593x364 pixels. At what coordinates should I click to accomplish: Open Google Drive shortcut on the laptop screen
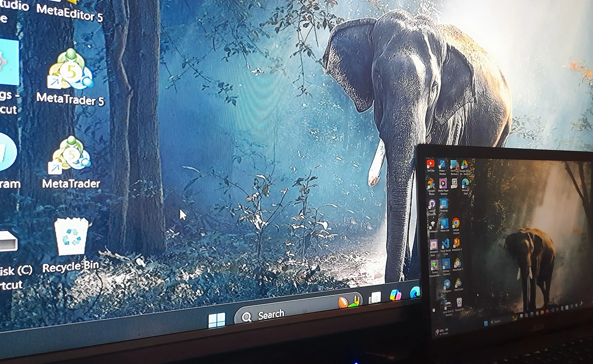click(465, 167)
